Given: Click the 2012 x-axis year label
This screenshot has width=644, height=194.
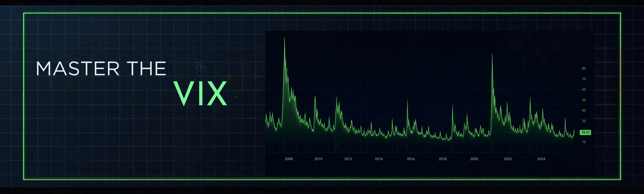Looking at the screenshot, I should 348,159.
